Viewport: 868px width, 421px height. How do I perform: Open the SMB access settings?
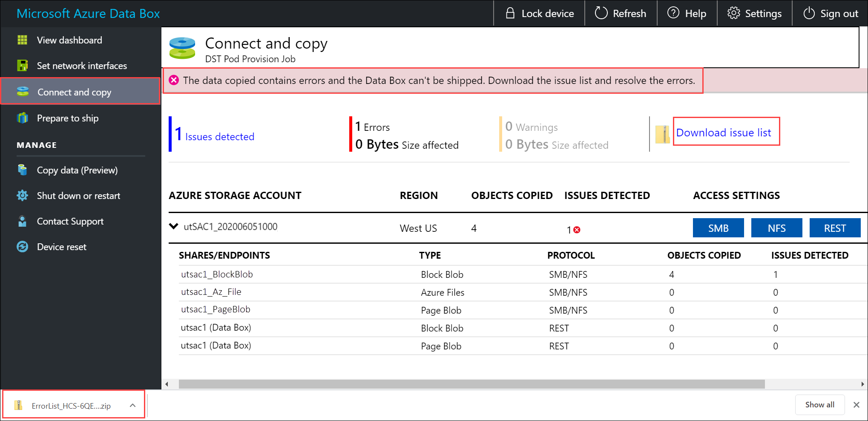click(718, 228)
